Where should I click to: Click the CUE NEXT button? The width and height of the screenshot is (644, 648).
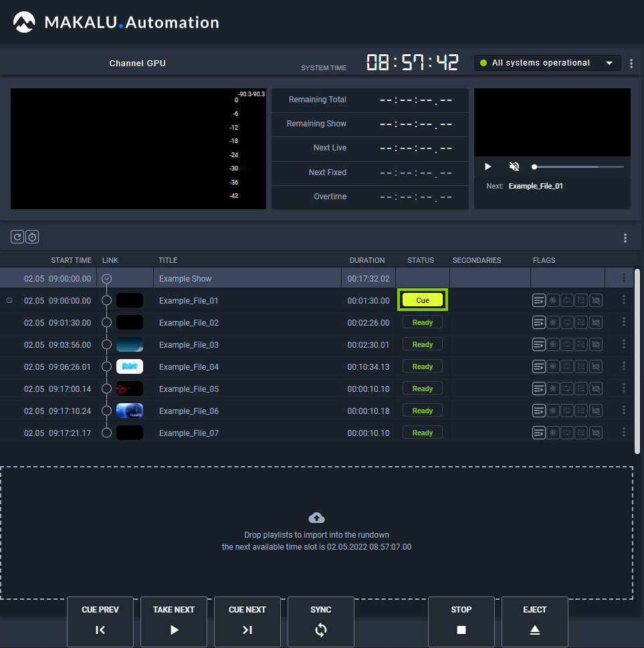click(x=247, y=621)
